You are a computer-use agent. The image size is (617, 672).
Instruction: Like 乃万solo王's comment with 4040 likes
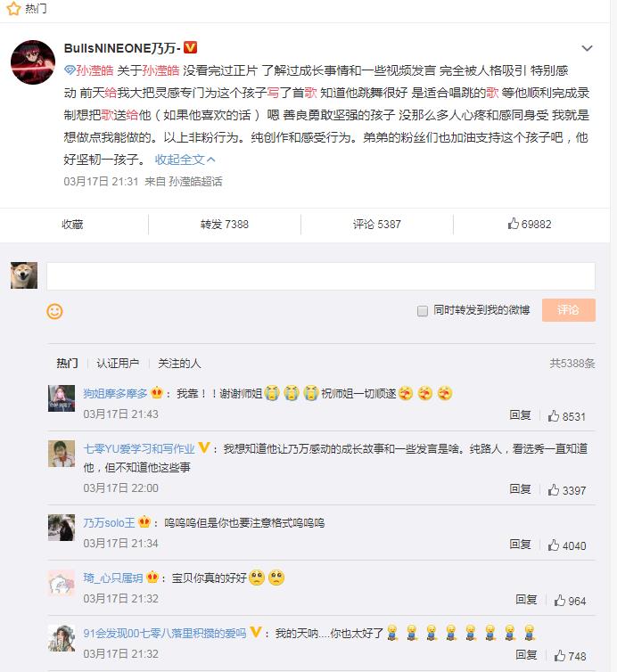point(566,545)
